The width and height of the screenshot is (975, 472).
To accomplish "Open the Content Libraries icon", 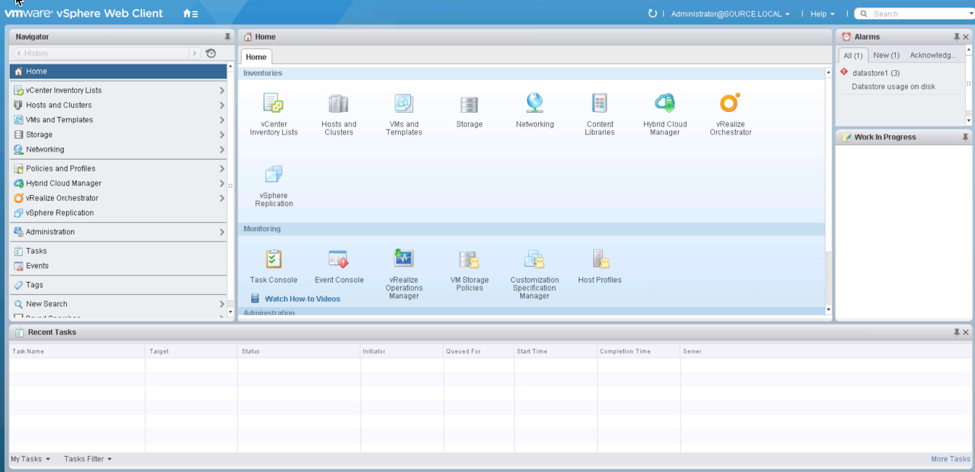I will [x=599, y=103].
